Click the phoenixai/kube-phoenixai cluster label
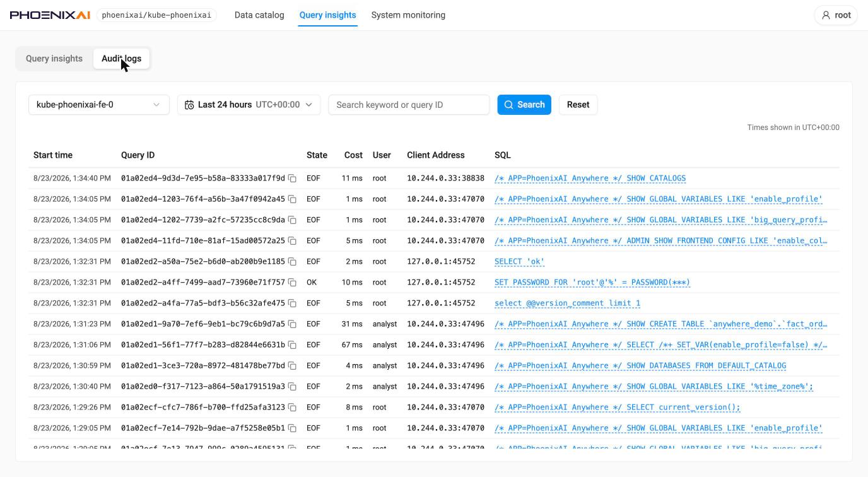This screenshot has height=477, width=868. tap(156, 15)
